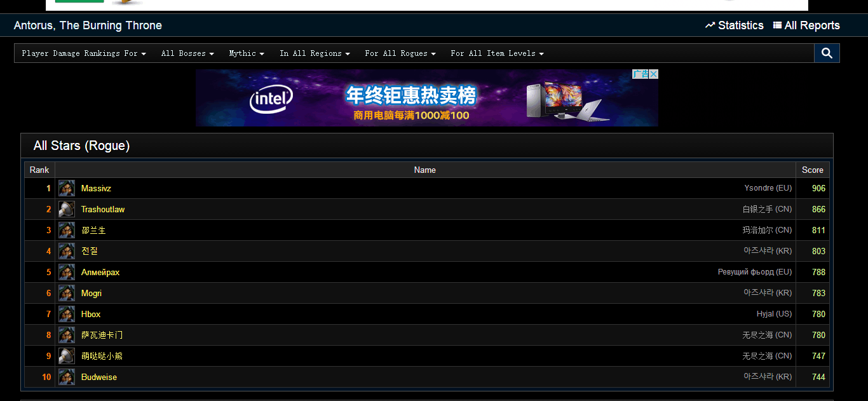Expand the In All Regions dropdown
Screen dimensions: 868x401
(x=315, y=53)
